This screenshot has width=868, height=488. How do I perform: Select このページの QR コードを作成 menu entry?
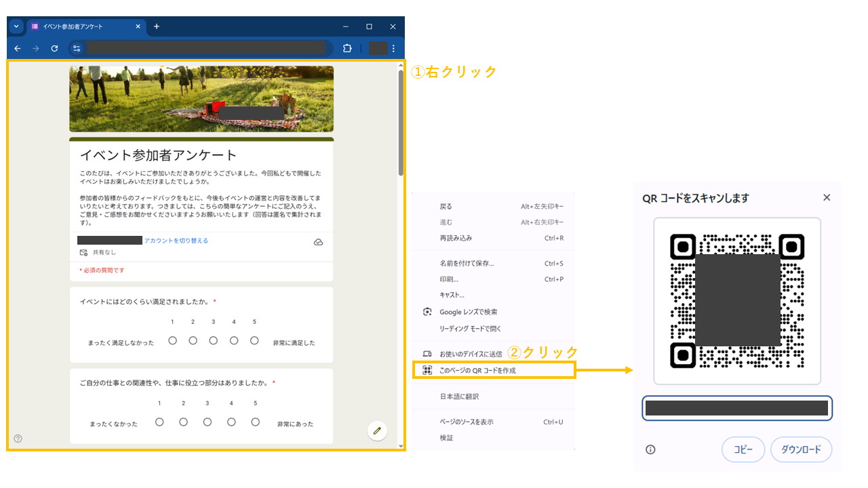(493, 370)
